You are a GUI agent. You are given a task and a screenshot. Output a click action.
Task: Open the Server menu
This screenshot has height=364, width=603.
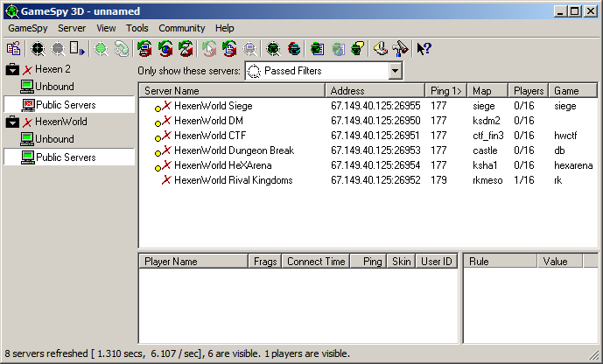72,28
